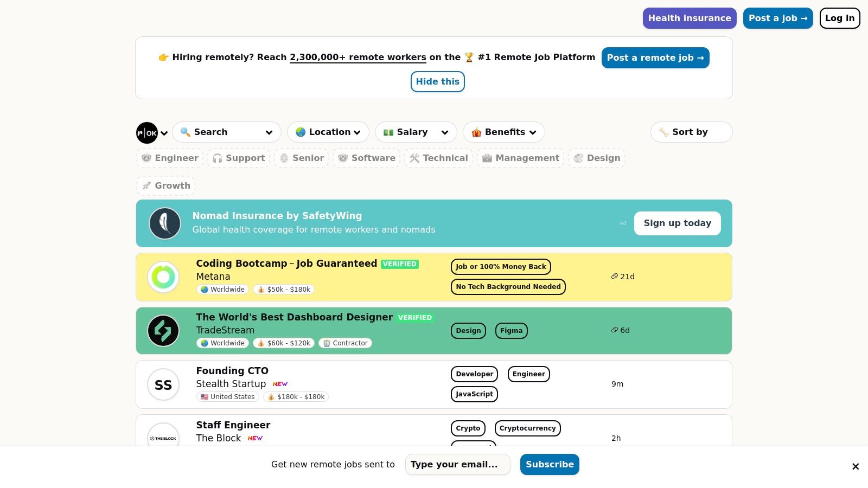Open World's Best Dashboard Designer listing
The height and width of the screenshot is (488, 868).
tap(295, 317)
